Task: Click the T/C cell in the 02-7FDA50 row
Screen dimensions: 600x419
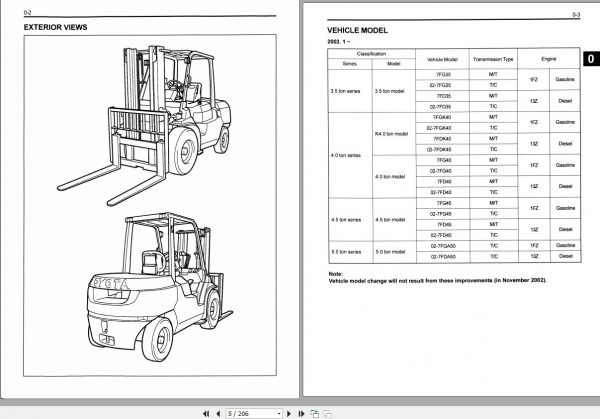Action: click(494, 256)
